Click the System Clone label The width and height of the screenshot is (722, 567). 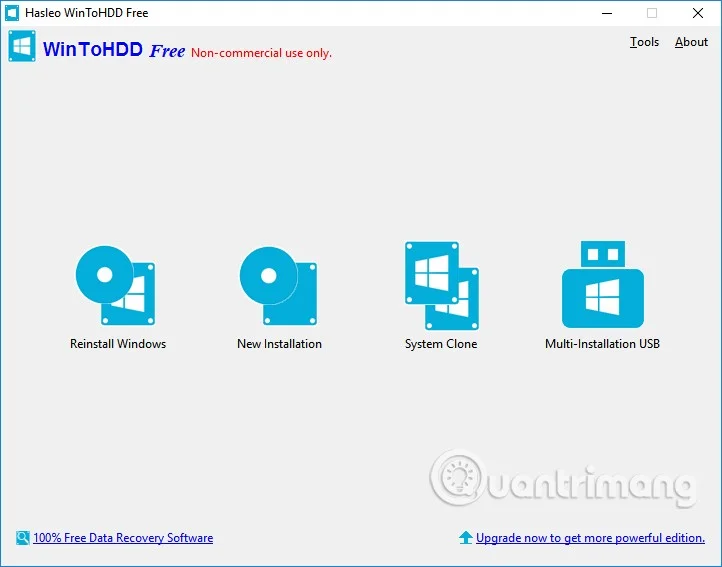(x=441, y=344)
